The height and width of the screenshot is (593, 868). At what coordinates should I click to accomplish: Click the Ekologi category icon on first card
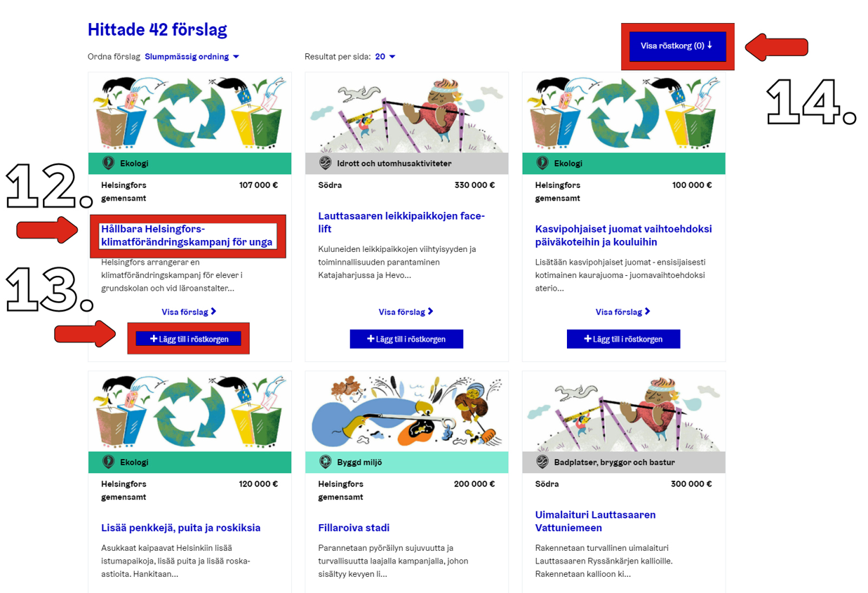[108, 164]
